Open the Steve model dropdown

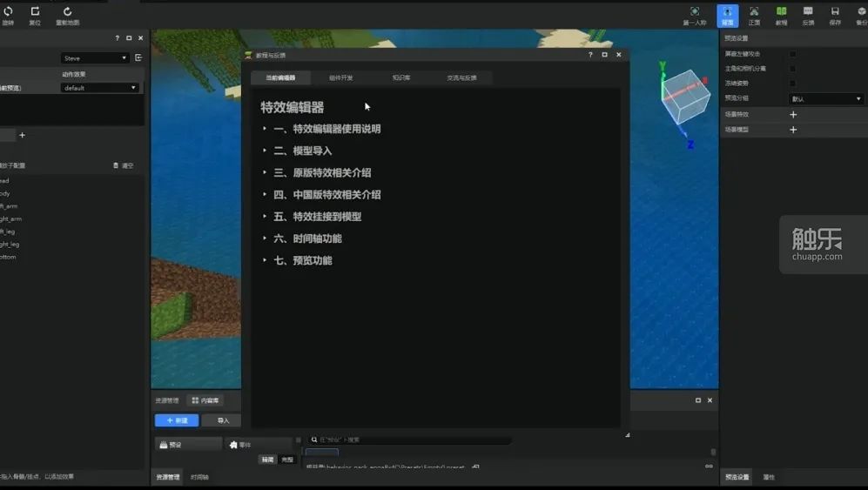pos(96,58)
